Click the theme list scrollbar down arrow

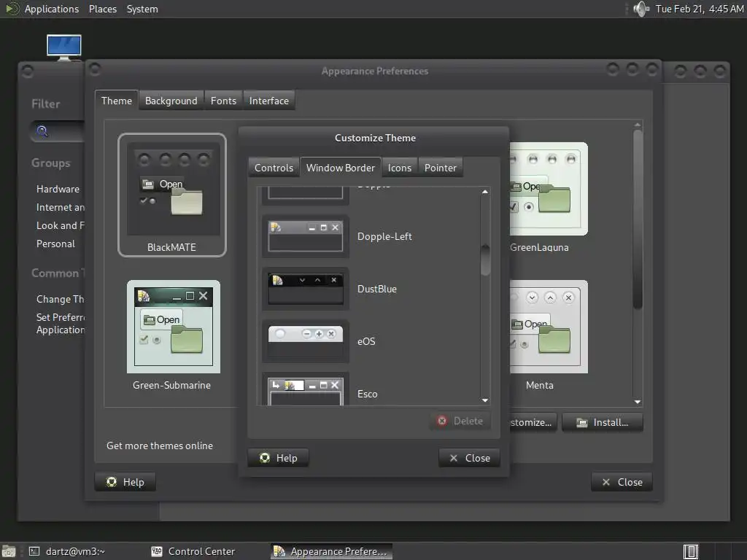tap(638, 402)
